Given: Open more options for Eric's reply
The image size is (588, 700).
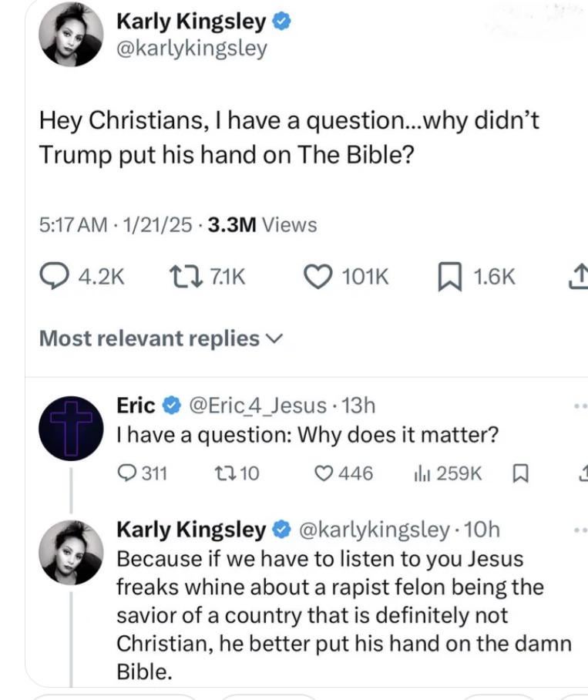Looking at the screenshot, I should (580, 406).
